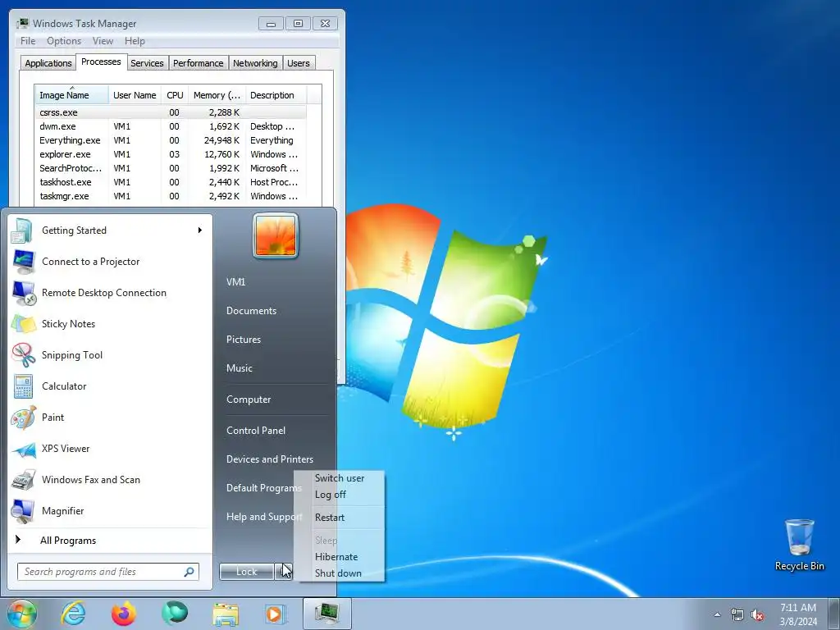Open the View menu in Task Manager

(x=103, y=41)
